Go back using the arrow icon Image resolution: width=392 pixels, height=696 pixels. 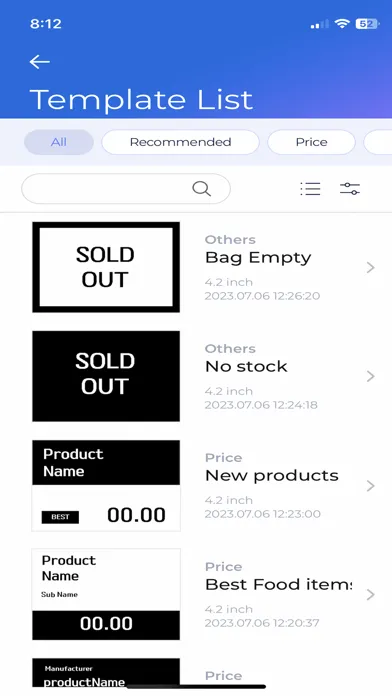(x=40, y=62)
